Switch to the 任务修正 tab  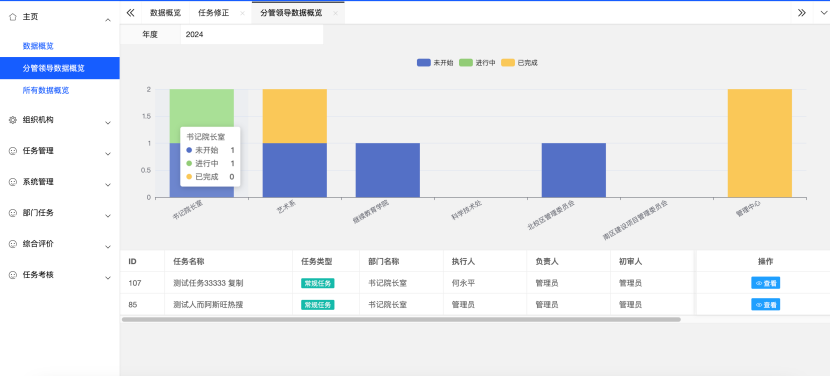tap(213, 13)
